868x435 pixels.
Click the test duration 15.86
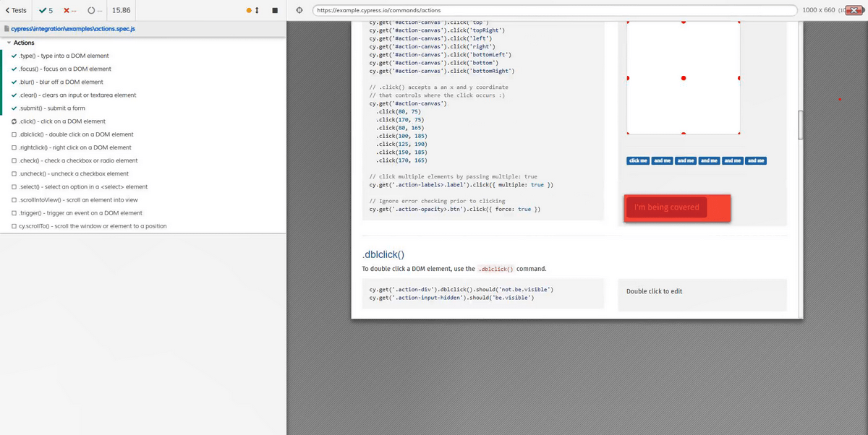click(x=122, y=10)
